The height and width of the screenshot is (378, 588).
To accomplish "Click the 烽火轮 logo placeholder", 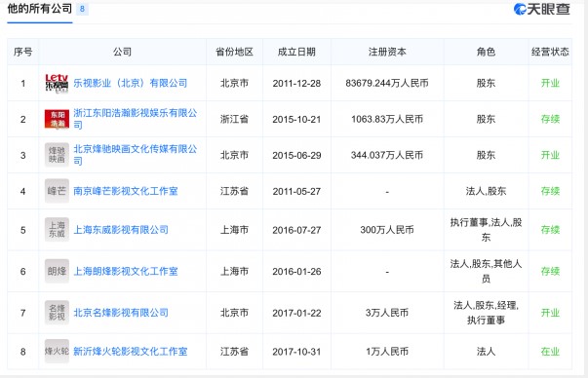I will point(57,352).
